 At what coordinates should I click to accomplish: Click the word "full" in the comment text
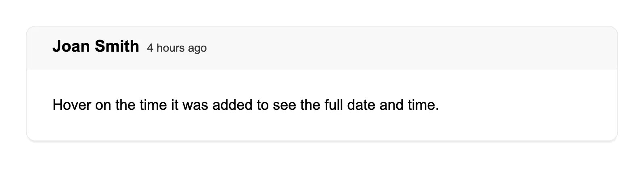point(333,105)
